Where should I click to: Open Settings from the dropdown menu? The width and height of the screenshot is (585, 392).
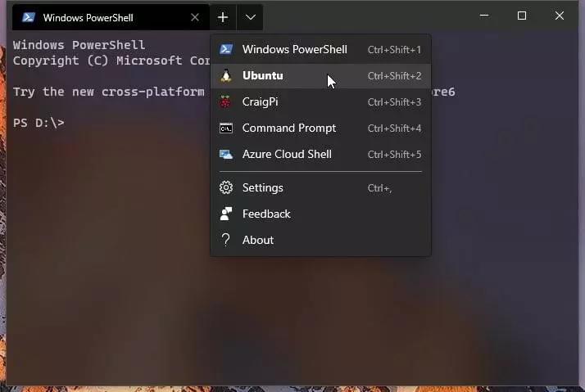[321, 187]
